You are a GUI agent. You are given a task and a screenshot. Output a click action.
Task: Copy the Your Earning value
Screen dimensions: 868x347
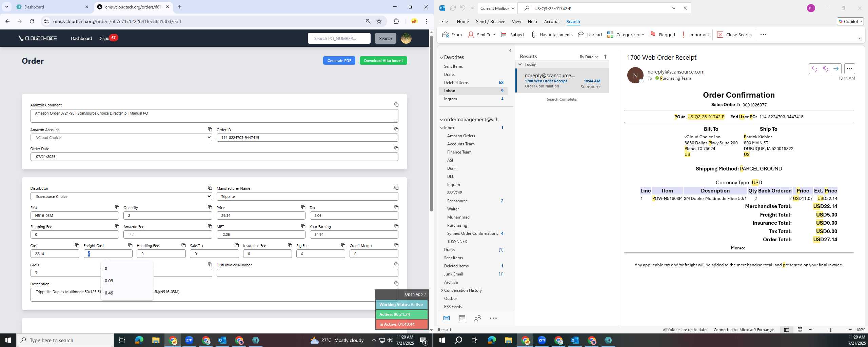(x=396, y=226)
